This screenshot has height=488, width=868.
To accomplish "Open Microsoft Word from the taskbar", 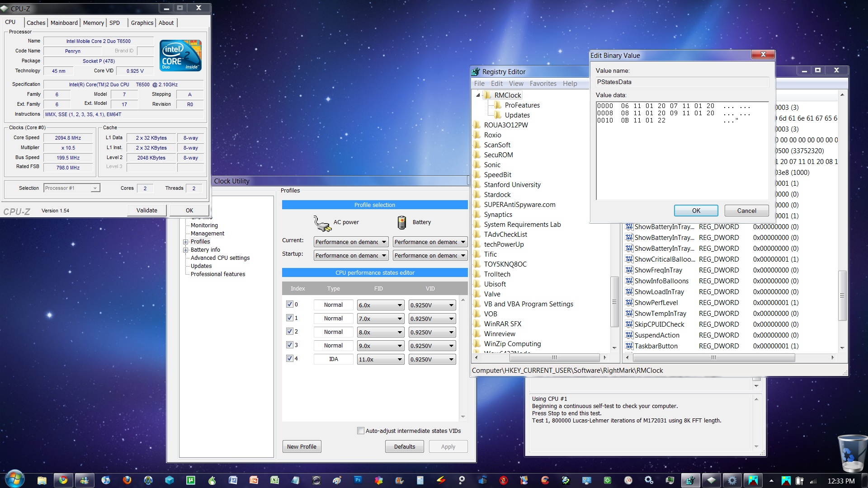I will pos(233,480).
